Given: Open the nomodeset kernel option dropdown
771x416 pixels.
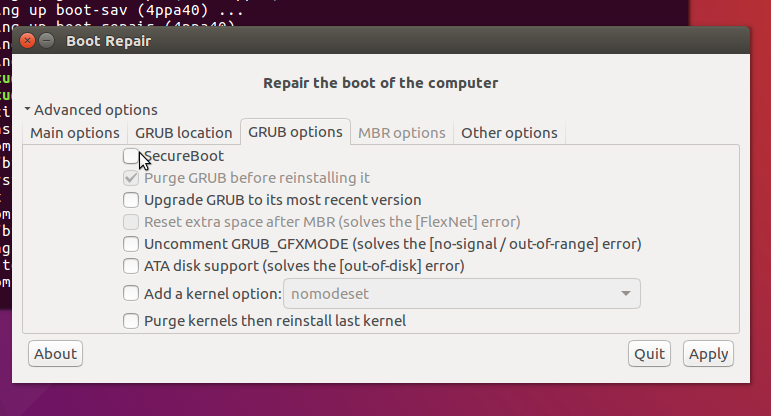Looking at the screenshot, I should pos(462,293).
